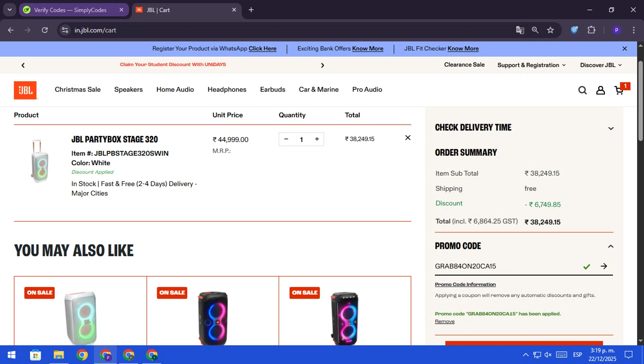Screen dimensions: 644x364
Task: Select the JBL Cart tab
Action: (x=186, y=10)
